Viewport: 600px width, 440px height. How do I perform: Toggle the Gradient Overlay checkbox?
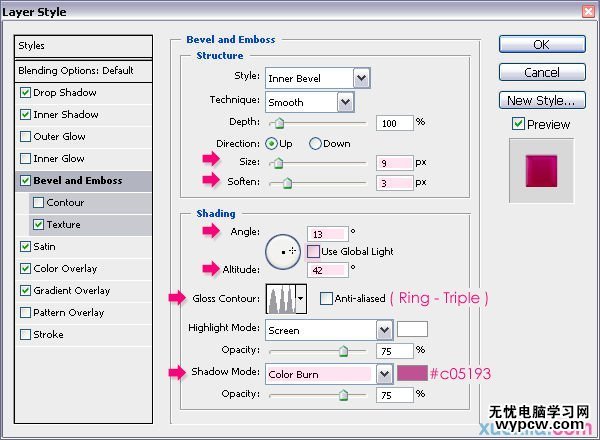point(25,291)
